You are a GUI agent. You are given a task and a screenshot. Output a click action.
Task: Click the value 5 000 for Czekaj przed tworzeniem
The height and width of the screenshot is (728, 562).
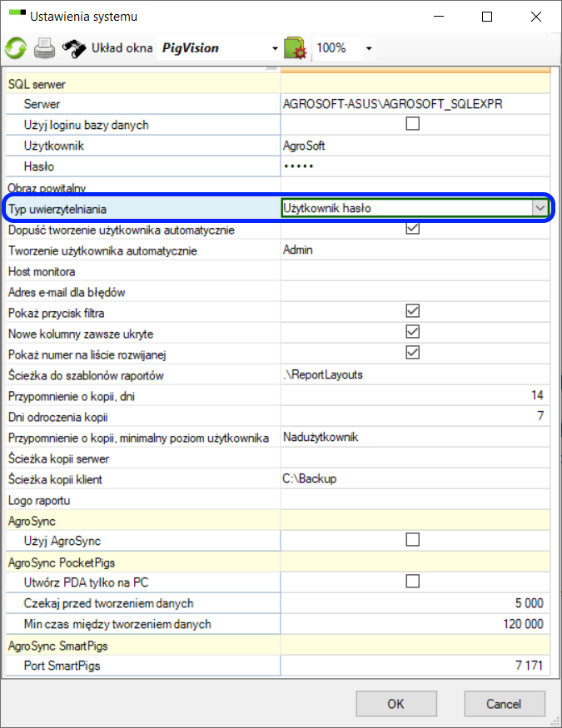coord(415,603)
